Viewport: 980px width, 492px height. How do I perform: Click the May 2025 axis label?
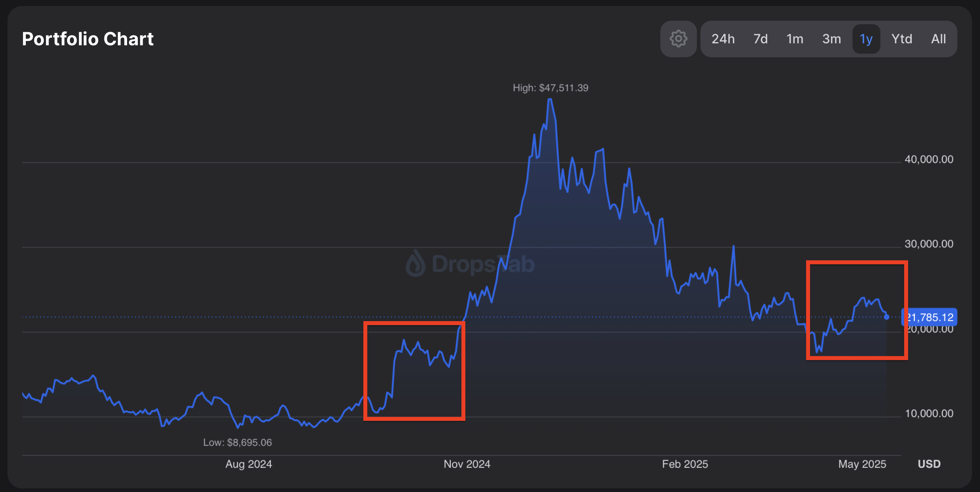(x=862, y=464)
